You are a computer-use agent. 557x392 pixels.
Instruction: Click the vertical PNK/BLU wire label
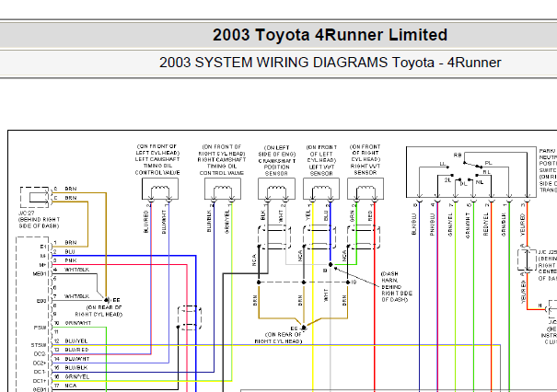pos(433,224)
